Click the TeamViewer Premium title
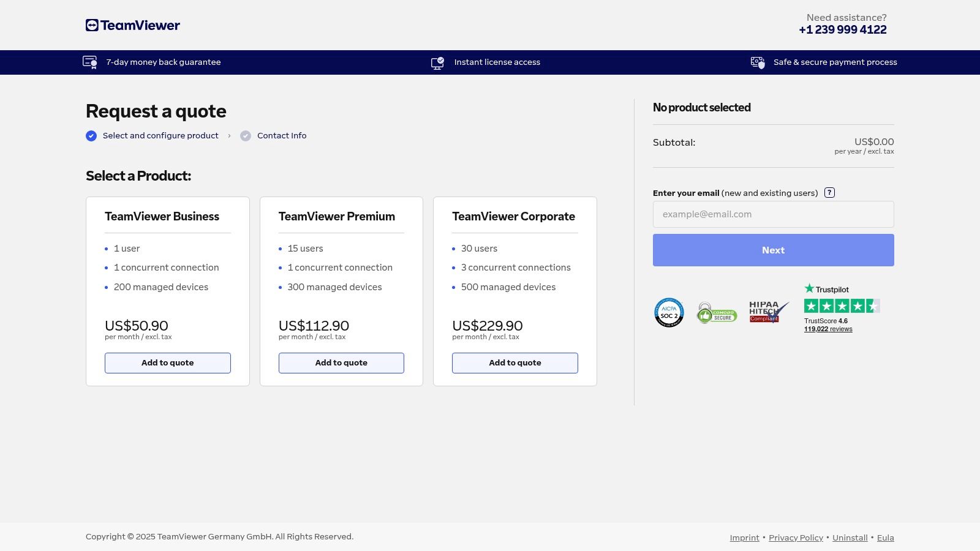 tap(337, 217)
